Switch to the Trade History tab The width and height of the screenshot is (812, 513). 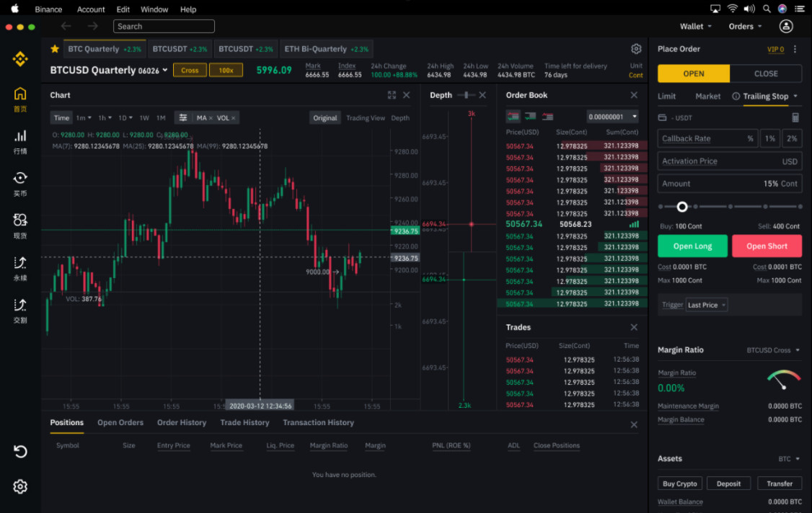pyautogui.click(x=244, y=422)
